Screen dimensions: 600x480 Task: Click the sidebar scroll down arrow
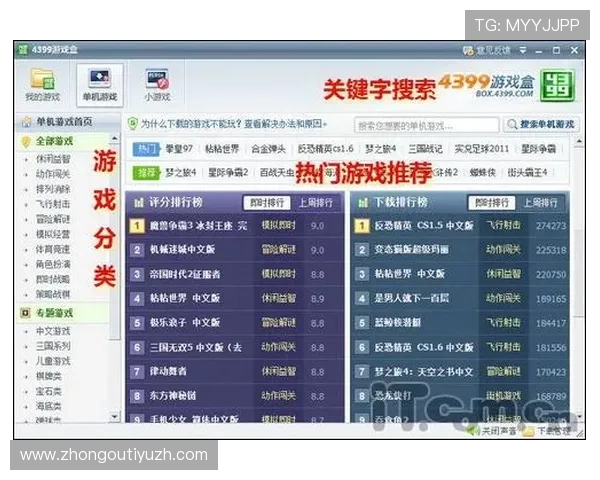click(x=114, y=416)
